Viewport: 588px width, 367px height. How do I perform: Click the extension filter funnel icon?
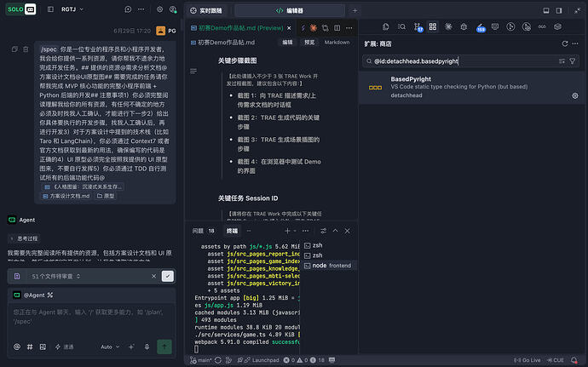click(x=573, y=61)
